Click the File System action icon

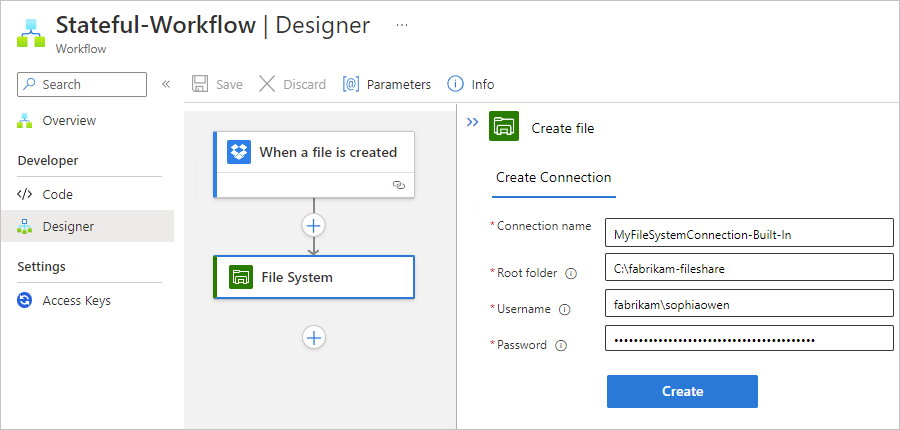click(x=241, y=277)
